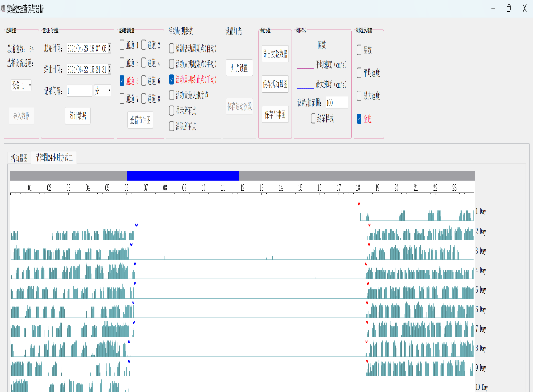Image resolution: width=533 pixels, height=392 pixels.
Task: Toggle 显示所有点 option
Action: pyautogui.click(x=172, y=111)
